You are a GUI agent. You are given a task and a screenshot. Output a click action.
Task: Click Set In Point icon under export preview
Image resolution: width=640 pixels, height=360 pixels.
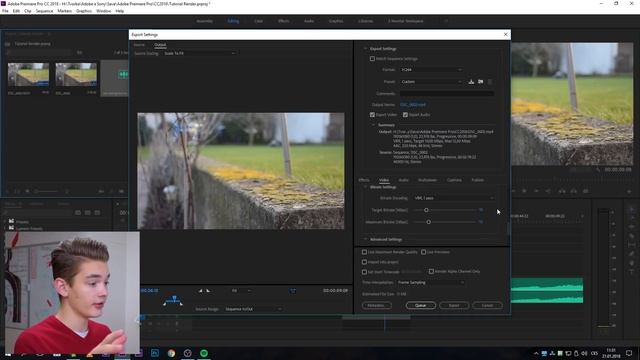pyautogui.click(x=200, y=291)
